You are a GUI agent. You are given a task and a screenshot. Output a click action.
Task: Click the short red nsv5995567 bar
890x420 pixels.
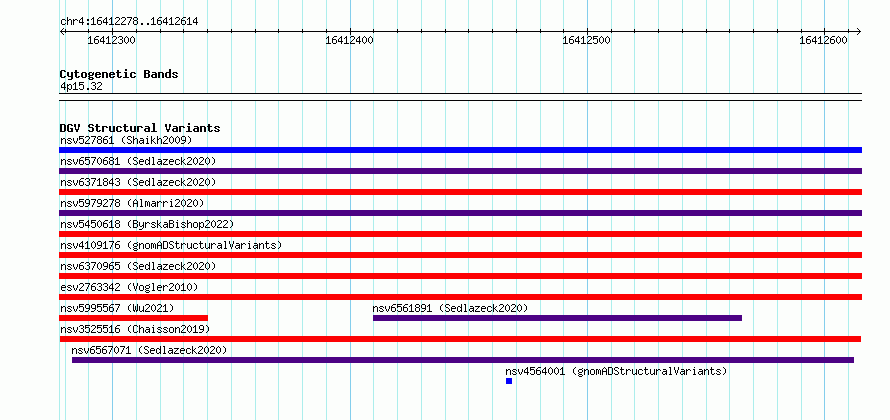[133, 318]
